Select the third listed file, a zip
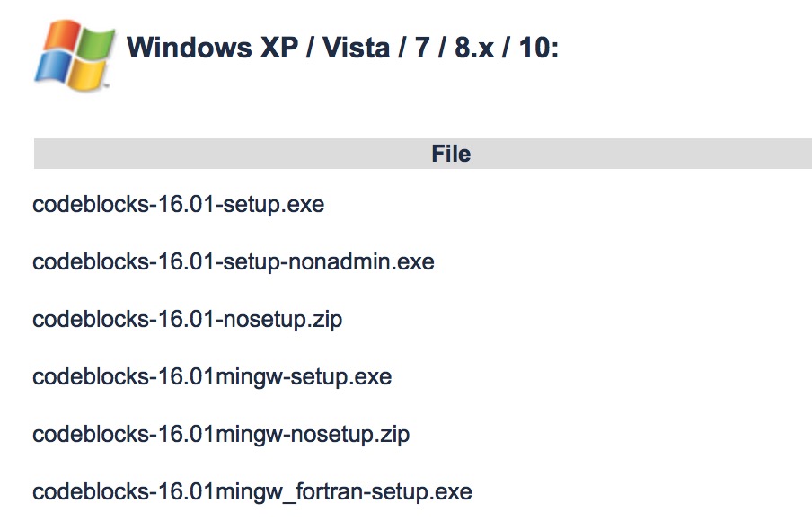 (x=187, y=320)
